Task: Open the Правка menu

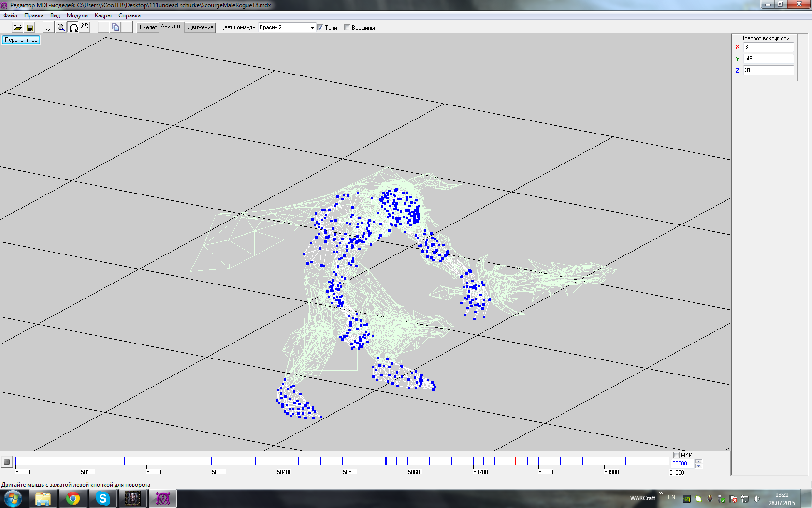Action: [34, 15]
